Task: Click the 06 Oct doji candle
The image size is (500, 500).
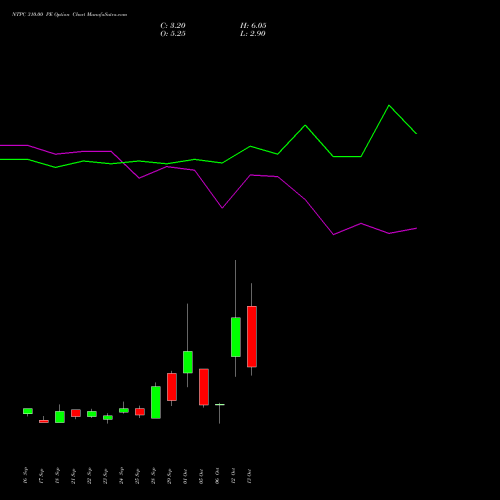Action: click(220, 405)
